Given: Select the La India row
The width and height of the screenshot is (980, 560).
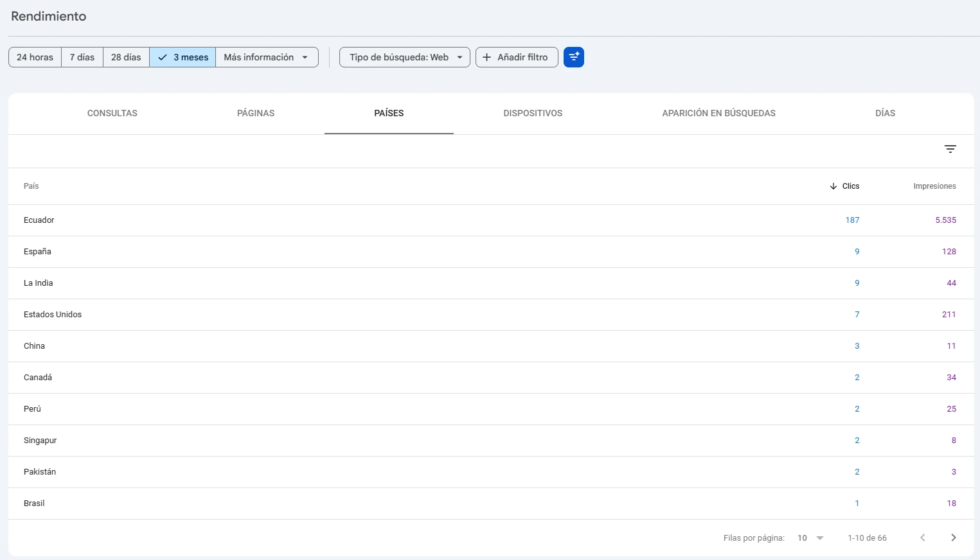Looking at the screenshot, I should tap(491, 283).
